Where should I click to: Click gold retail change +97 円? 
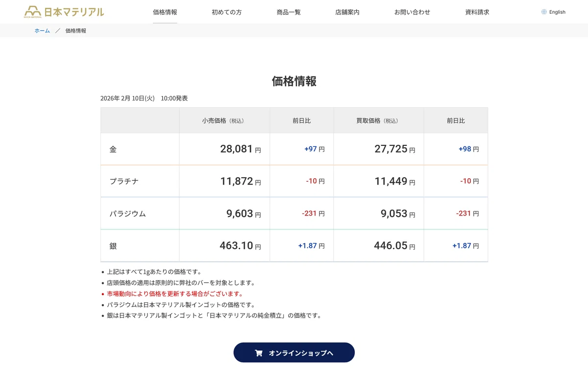pos(315,149)
